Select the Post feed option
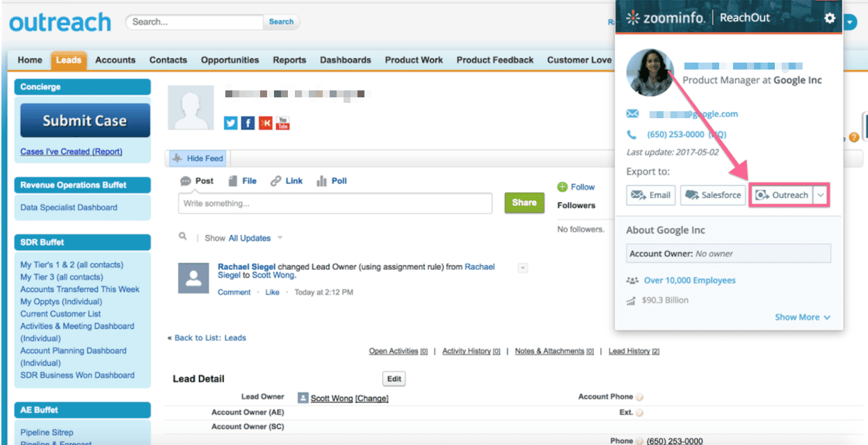The image size is (868, 445). (x=197, y=181)
